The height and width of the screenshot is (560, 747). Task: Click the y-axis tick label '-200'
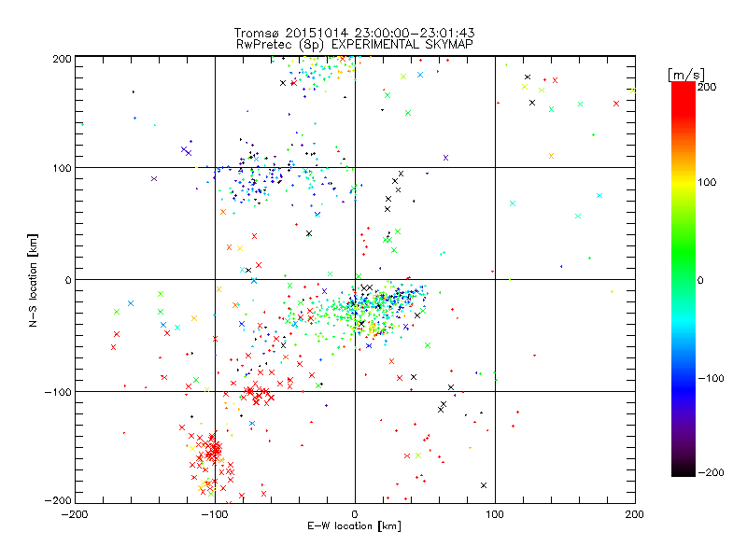[x=58, y=500]
